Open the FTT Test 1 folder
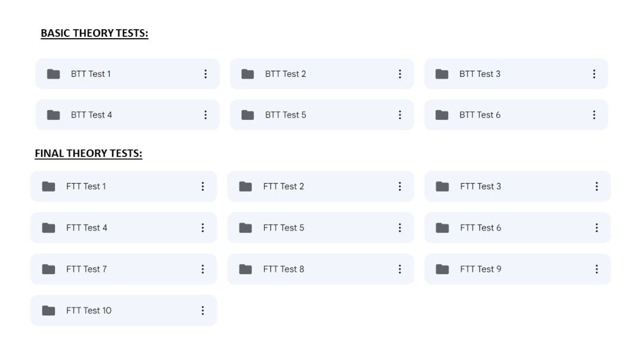Viewport: 644px width, 362px height. [89, 186]
